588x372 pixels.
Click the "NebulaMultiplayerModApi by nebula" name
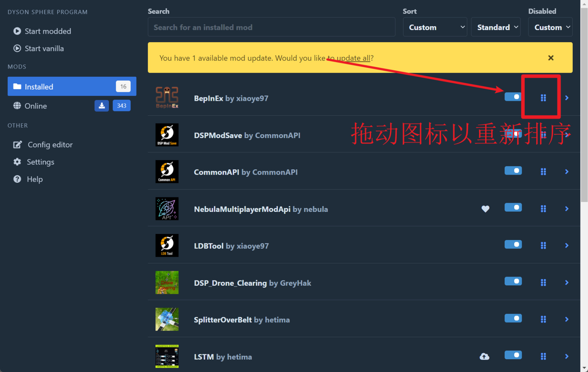point(261,209)
